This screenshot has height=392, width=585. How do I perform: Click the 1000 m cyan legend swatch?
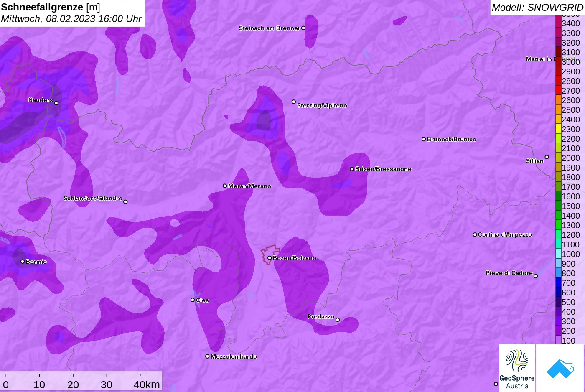click(x=558, y=254)
